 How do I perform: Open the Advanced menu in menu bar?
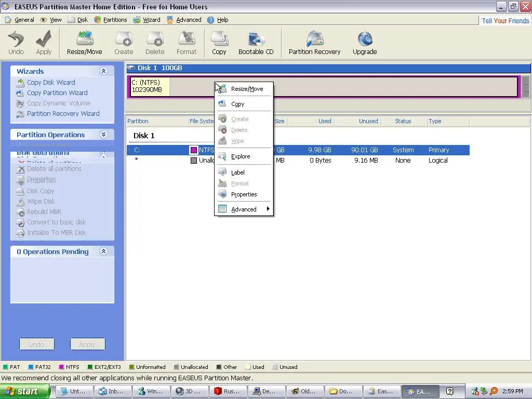pyautogui.click(x=184, y=20)
